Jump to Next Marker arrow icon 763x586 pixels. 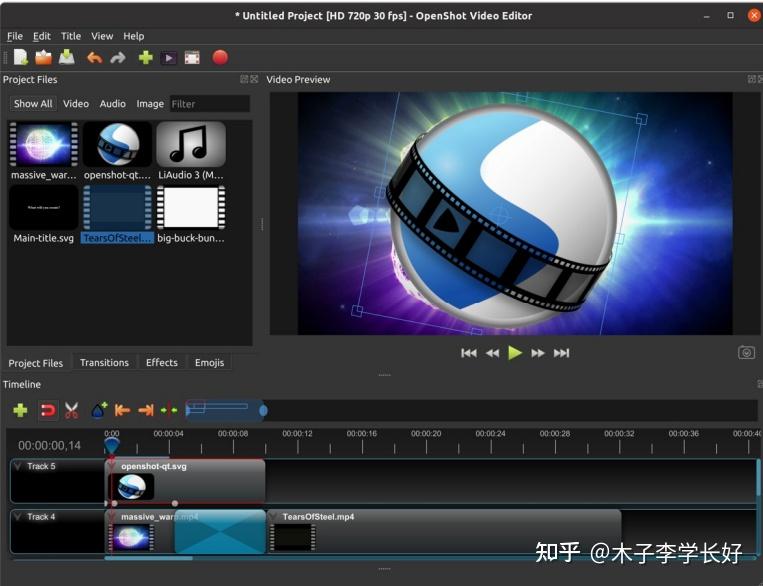click(x=145, y=410)
